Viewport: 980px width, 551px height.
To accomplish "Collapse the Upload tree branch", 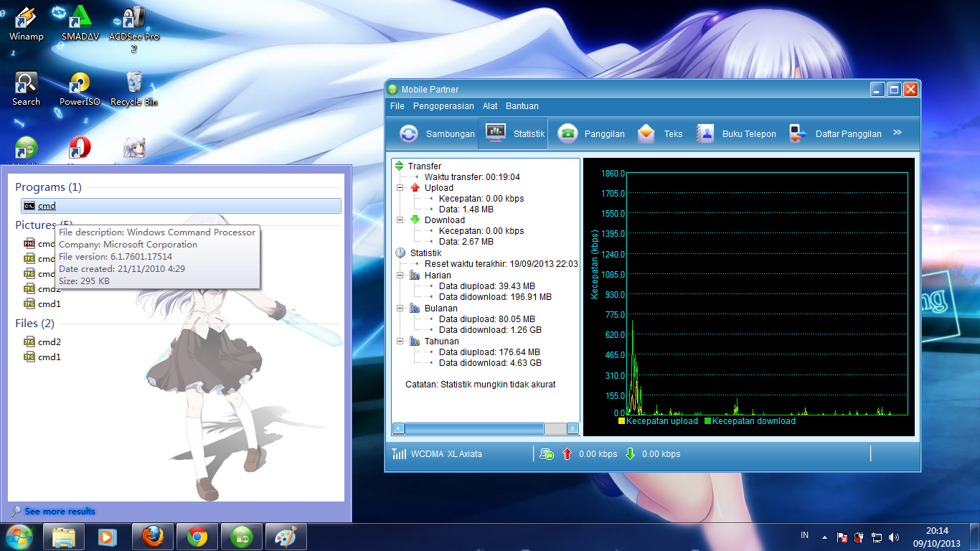I will tap(400, 188).
